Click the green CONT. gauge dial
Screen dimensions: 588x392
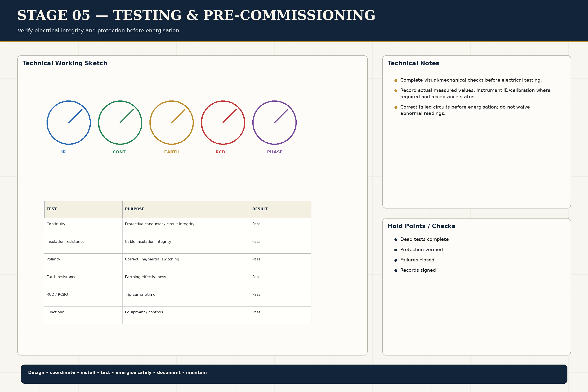click(x=120, y=122)
